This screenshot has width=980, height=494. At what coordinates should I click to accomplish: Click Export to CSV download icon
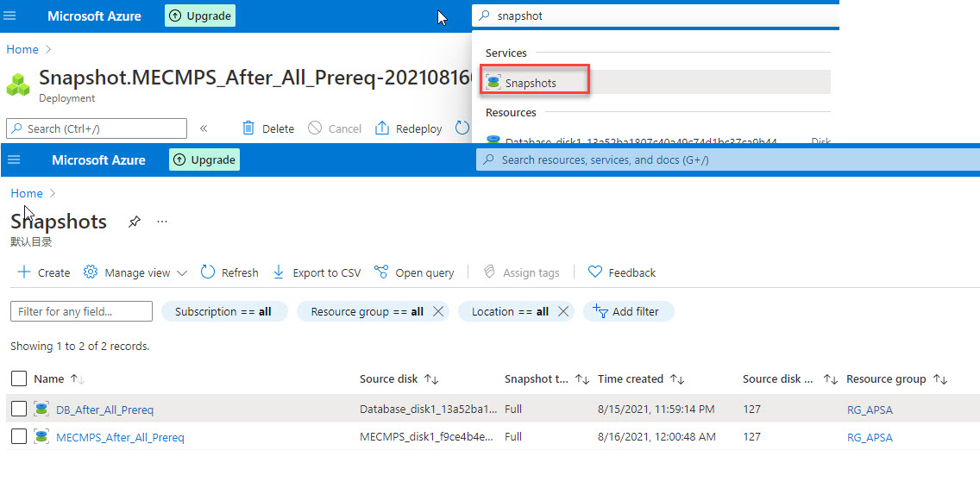point(279,272)
